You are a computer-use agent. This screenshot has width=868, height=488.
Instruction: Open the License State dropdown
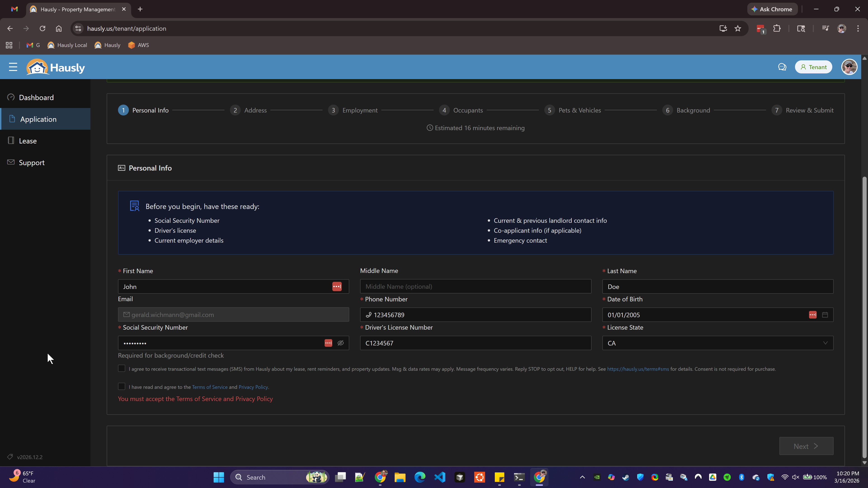coord(718,343)
